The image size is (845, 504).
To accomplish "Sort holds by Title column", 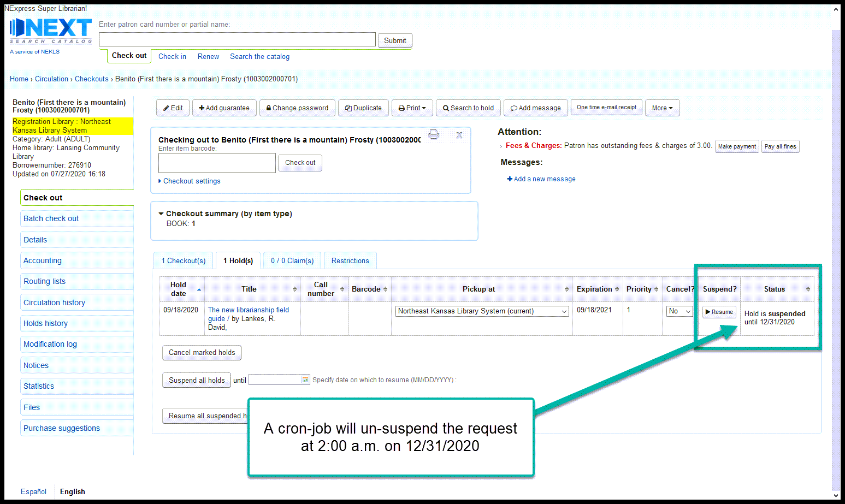I will (x=252, y=289).
